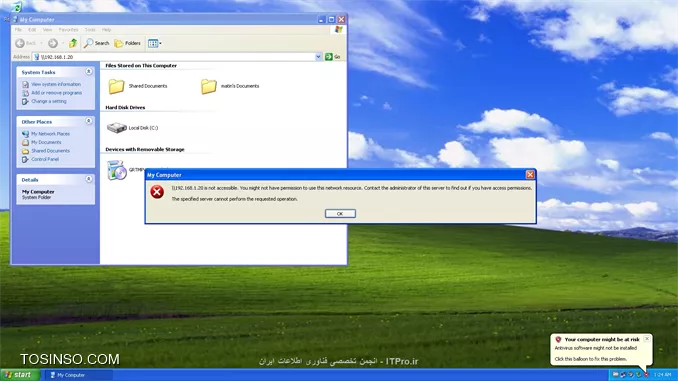This screenshot has width=678, height=381.
Task: Click the Change a setting link
Action: click(x=48, y=101)
